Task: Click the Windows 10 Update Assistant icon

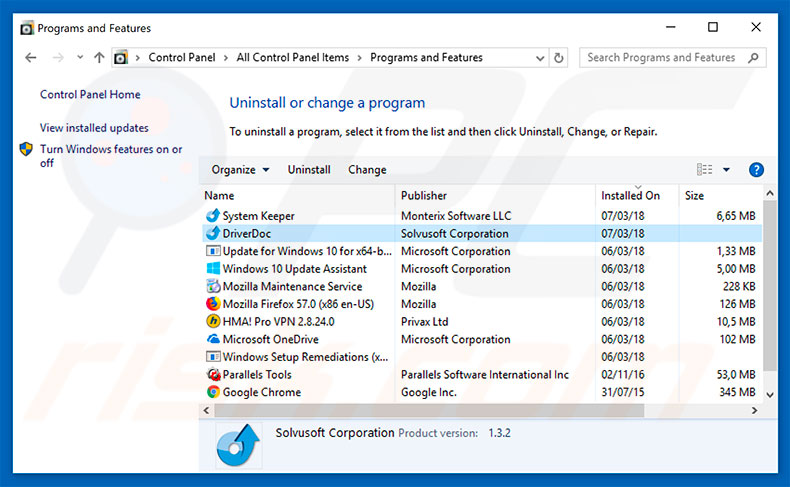Action: point(213,268)
